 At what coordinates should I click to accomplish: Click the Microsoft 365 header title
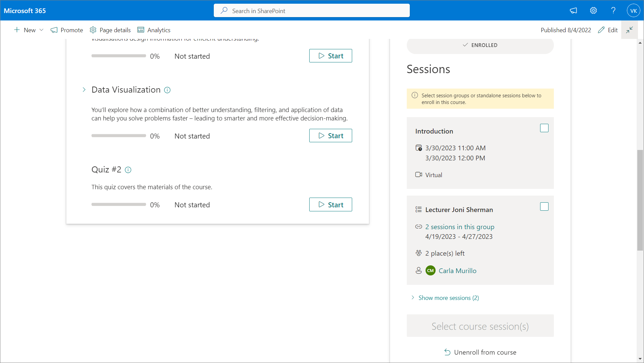pyautogui.click(x=25, y=11)
